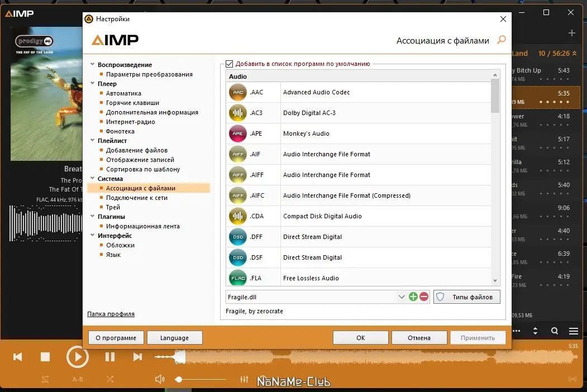
Task: Collapse the Плейлист tree section
Action: click(x=93, y=140)
